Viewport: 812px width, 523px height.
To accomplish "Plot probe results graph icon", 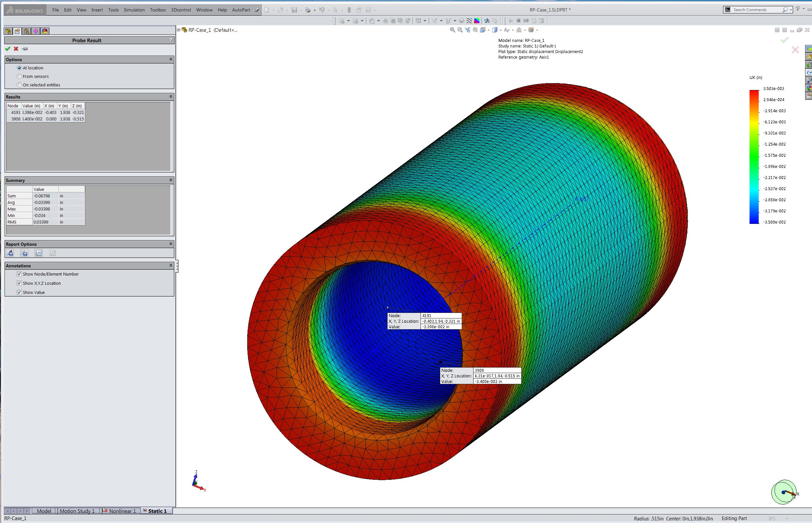I will [39, 253].
